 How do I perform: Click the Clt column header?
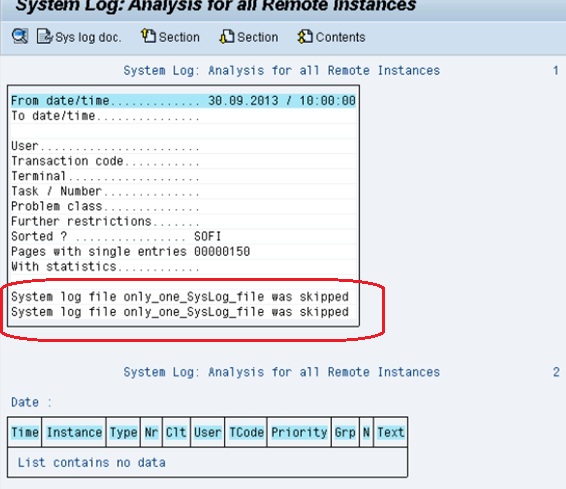[176, 432]
